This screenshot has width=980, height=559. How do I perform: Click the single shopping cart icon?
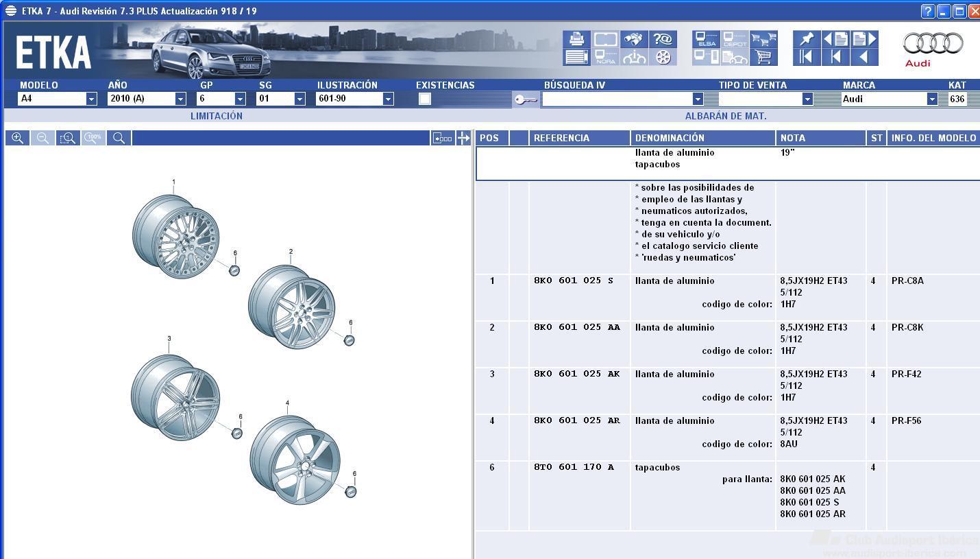[x=763, y=57]
